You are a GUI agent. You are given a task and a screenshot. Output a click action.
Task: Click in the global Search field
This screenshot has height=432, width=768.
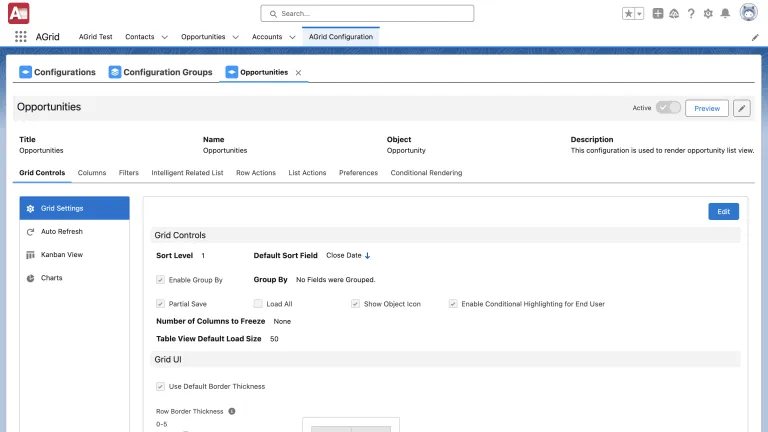click(x=367, y=14)
